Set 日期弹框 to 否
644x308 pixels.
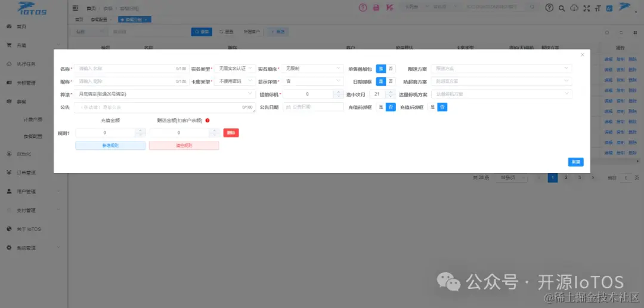pyautogui.click(x=391, y=81)
